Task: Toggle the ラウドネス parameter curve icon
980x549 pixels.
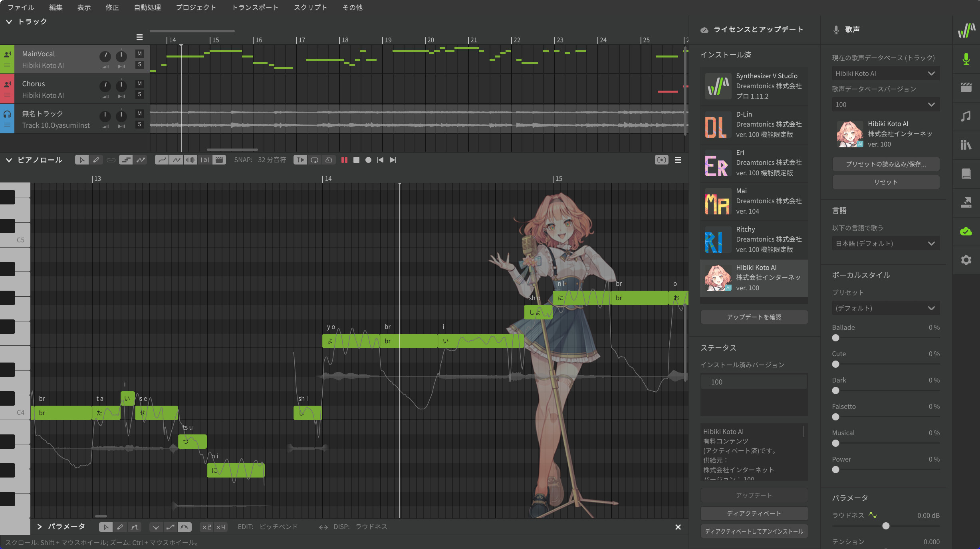Action: tap(873, 515)
